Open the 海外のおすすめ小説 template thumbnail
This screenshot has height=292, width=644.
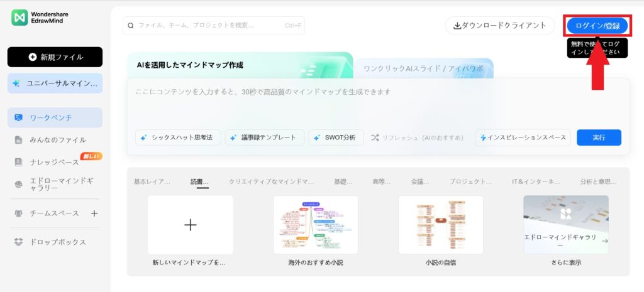tap(316, 225)
